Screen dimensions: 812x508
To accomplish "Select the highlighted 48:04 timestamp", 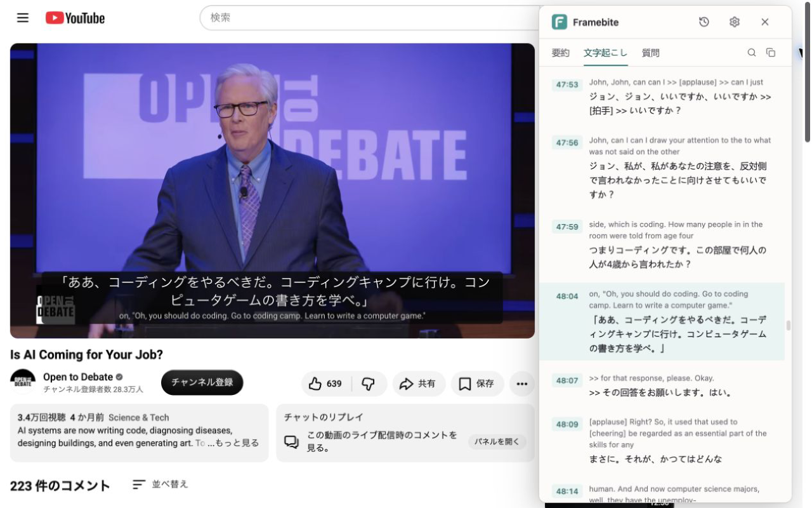I will [x=567, y=296].
